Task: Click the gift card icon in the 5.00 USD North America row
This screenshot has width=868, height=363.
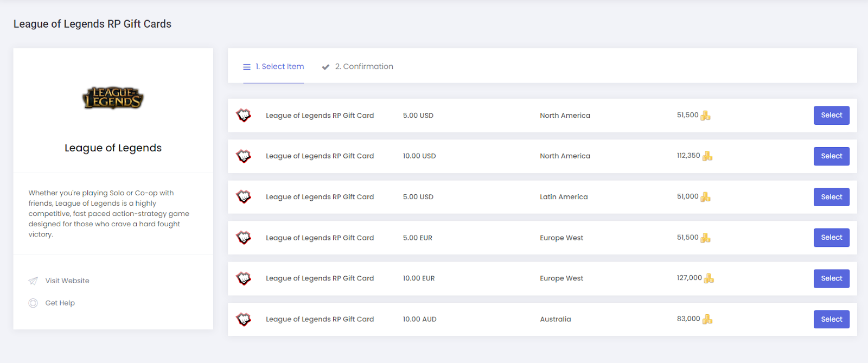Action: click(244, 115)
